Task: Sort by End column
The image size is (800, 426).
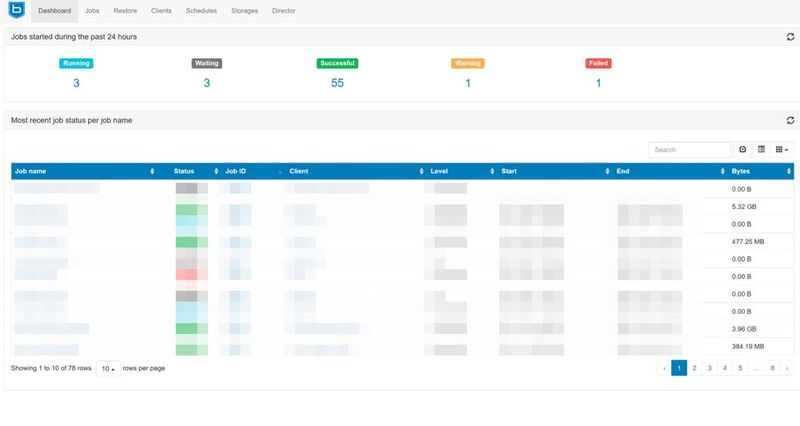Action: pyautogui.click(x=671, y=171)
